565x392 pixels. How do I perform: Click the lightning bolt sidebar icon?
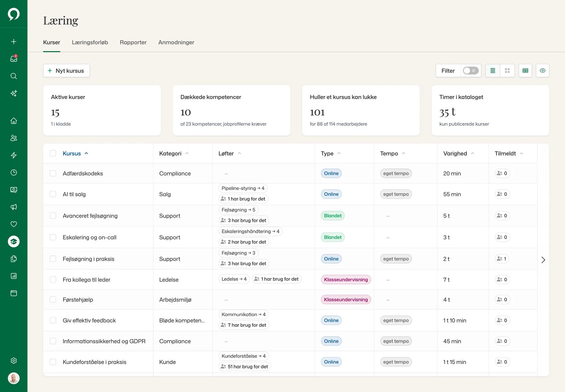coord(14,155)
